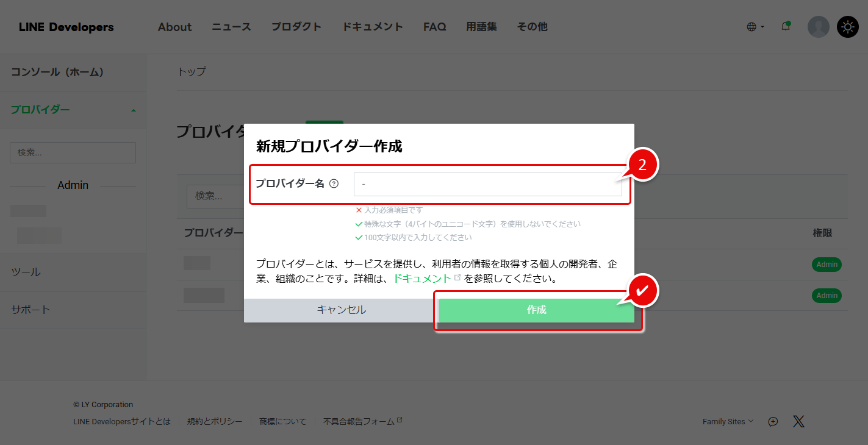This screenshot has height=445, width=868.
Task: Open the FAQ menu item
Action: (x=434, y=27)
